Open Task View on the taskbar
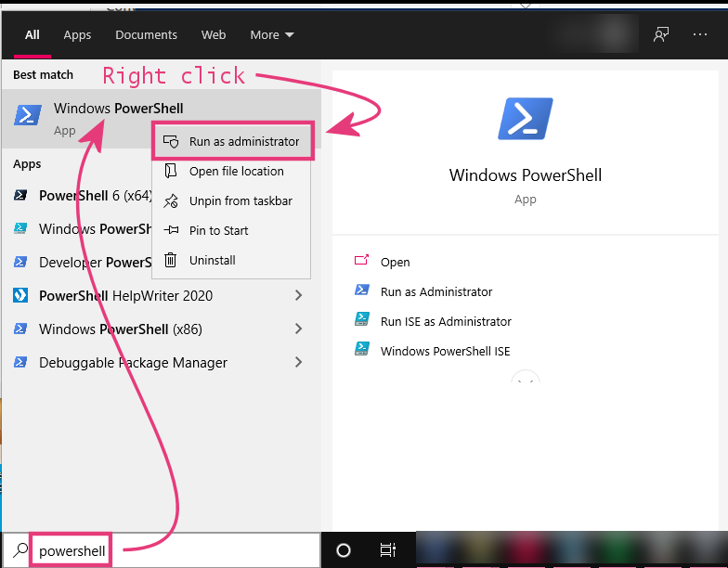Screen dimensions: 728x568 [x=388, y=550]
